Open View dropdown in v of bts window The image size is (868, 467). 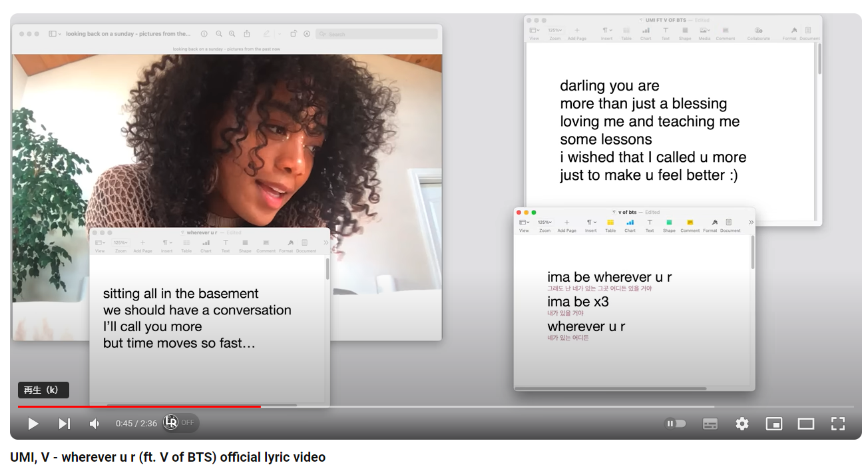524,225
